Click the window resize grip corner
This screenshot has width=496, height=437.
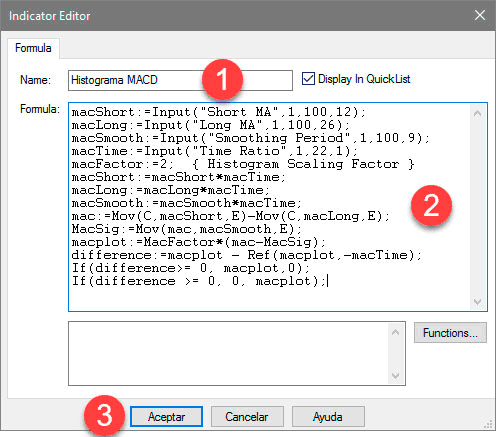(x=489, y=424)
